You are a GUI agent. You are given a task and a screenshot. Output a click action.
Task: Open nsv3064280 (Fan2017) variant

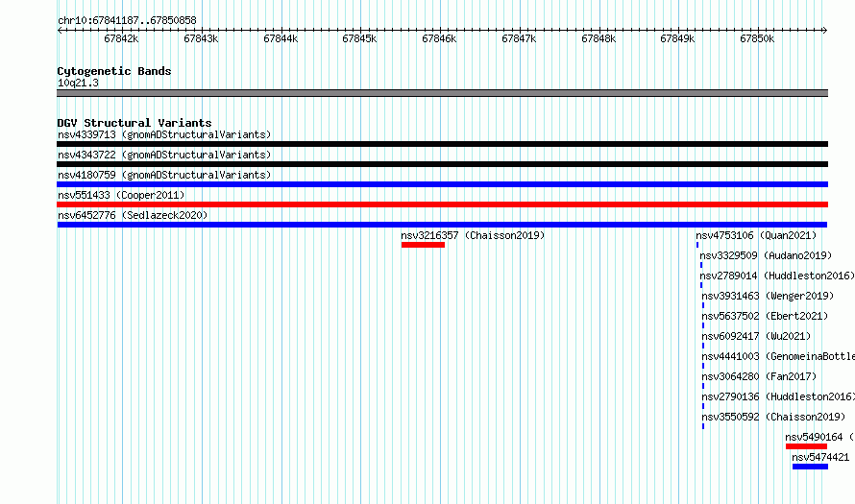click(x=759, y=376)
